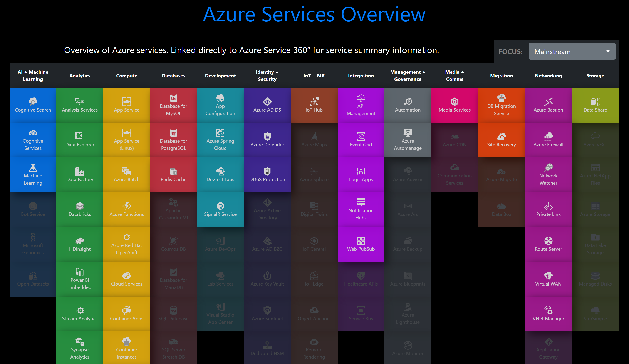The image size is (629, 364).
Task: Click the Power BI Embedded tile
Action: point(80,279)
